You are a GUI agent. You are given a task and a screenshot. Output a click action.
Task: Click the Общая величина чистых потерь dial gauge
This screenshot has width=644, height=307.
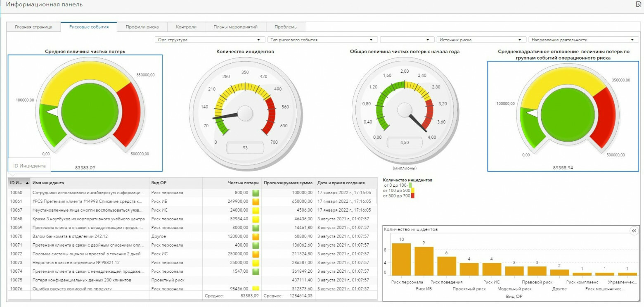(x=405, y=111)
